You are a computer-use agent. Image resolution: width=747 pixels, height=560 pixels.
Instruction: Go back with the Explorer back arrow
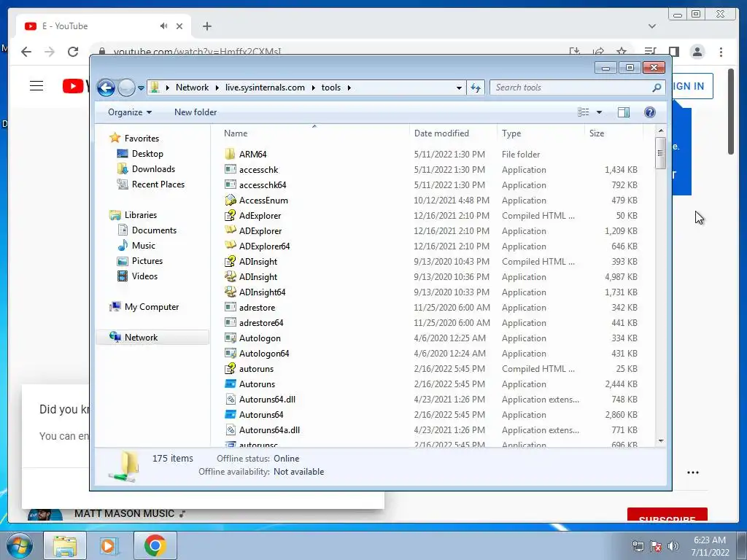(x=106, y=87)
